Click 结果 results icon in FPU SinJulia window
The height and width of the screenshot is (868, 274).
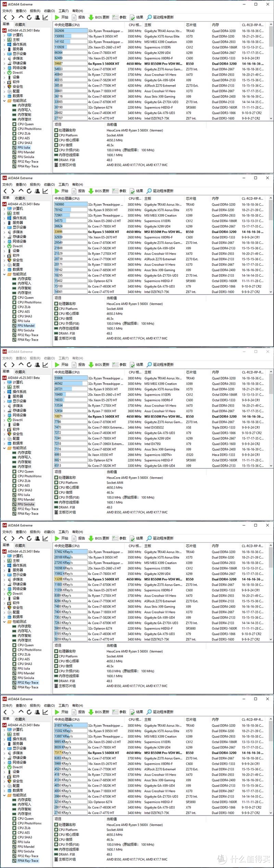(132, 364)
